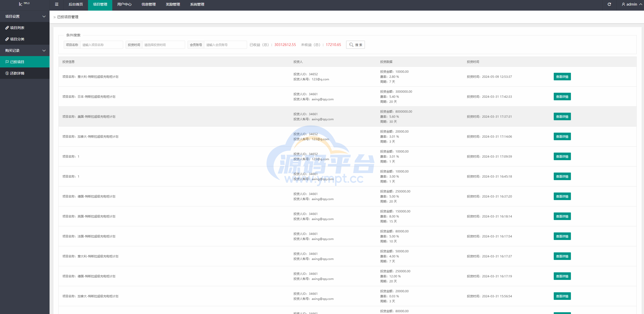The image size is (644, 314).
Task: Click investment amount 8000000.00
Action: click(x=404, y=111)
